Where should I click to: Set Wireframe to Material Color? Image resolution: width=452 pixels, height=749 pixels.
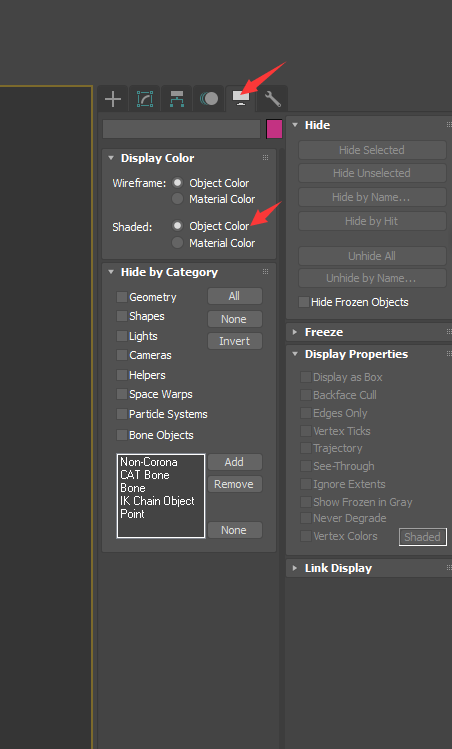pos(178,199)
